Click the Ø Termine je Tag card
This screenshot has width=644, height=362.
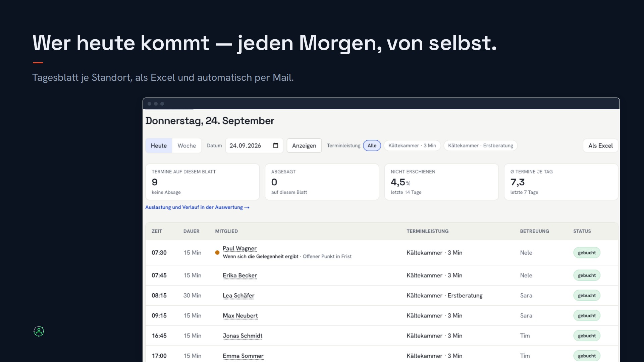[561, 182]
